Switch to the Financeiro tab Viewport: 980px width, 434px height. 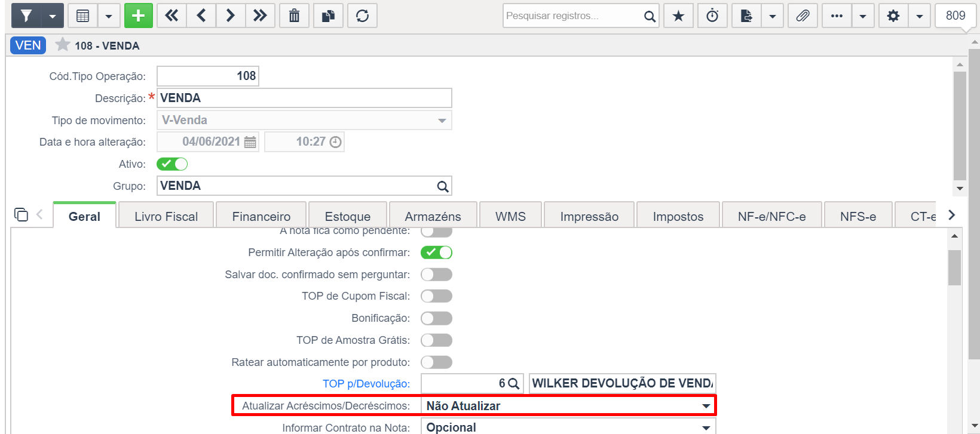coord(261,216)
